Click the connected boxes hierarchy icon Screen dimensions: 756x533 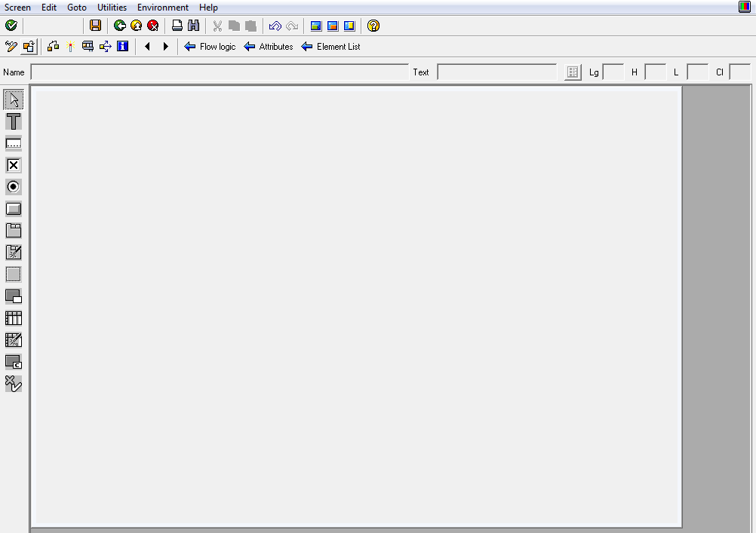coord(53,46)
